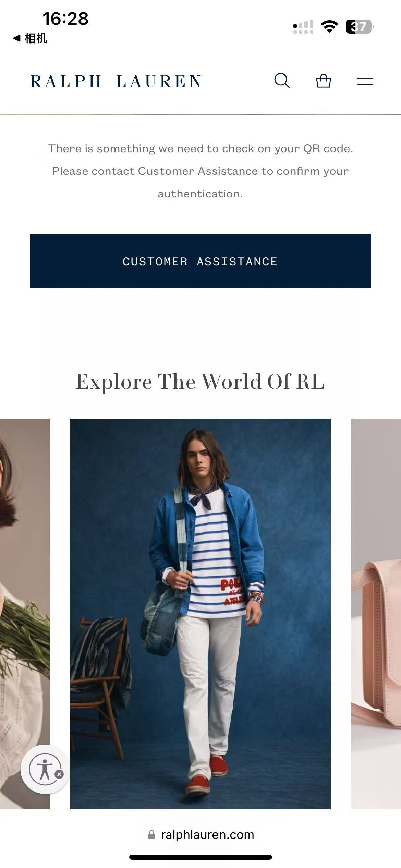Tap the ralphlauren.com address bar
Image resolution: width=401 pixels, height=868 pixels.
(x=200, y=834)
